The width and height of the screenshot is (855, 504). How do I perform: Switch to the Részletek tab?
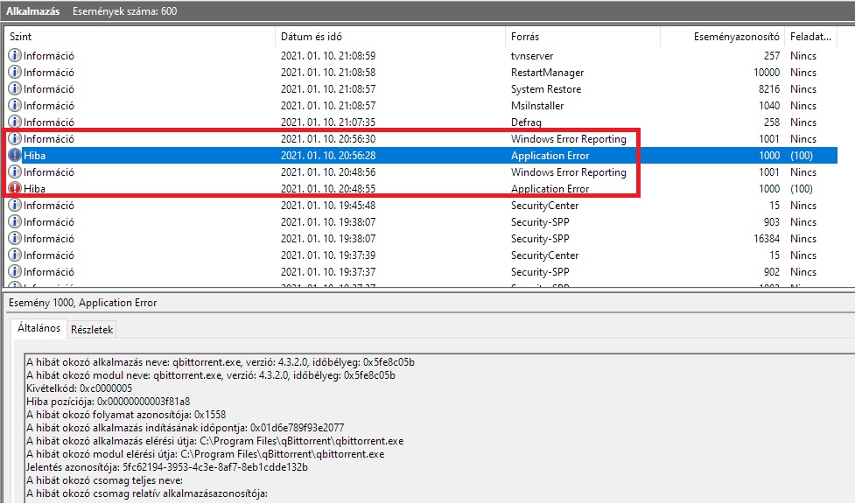pyautogui.click(x=92, y=330)
